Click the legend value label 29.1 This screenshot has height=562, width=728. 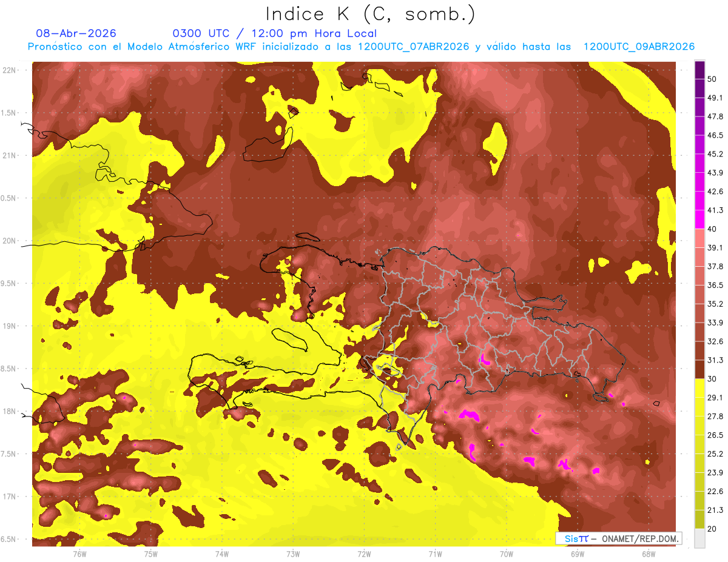tap(715, 397)
